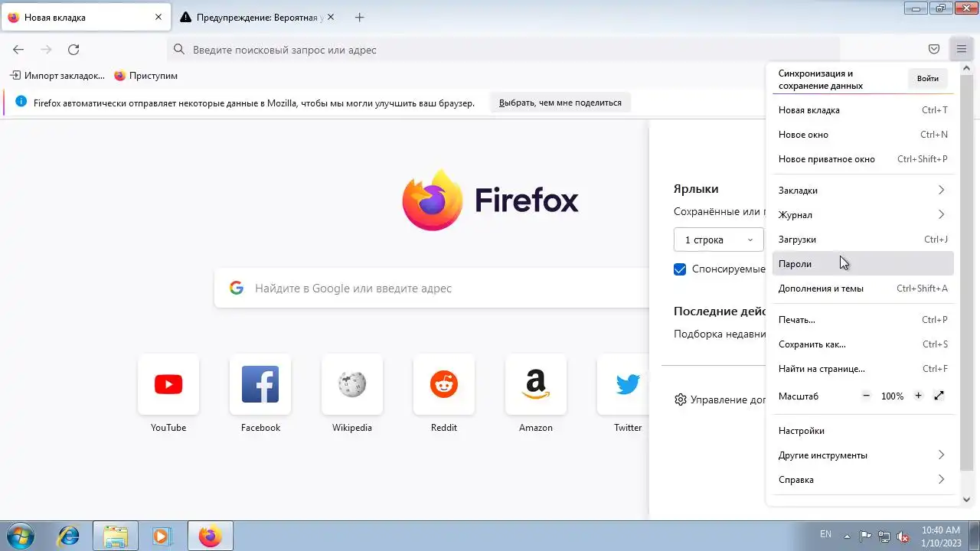The width and height of the screenshot is (980, 551).
Task: Close the Новая вкладка tab
Action: [x=158, y=17]
